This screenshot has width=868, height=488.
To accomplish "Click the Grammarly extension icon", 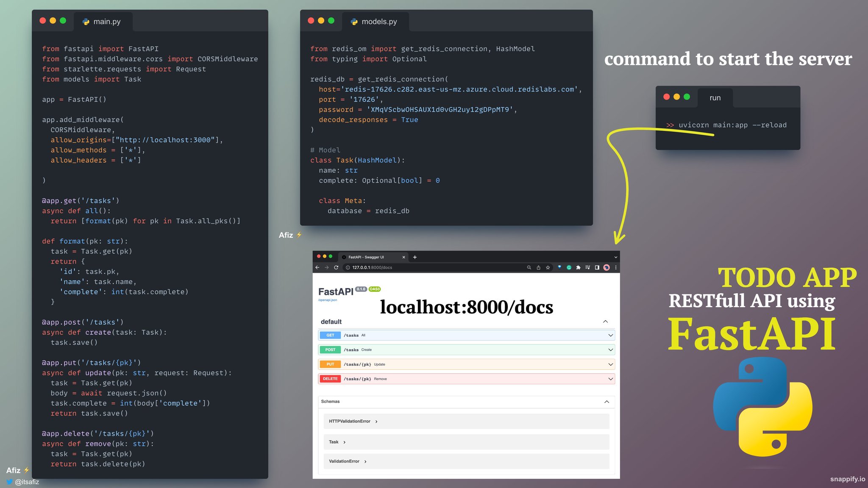I will (569, 267).
